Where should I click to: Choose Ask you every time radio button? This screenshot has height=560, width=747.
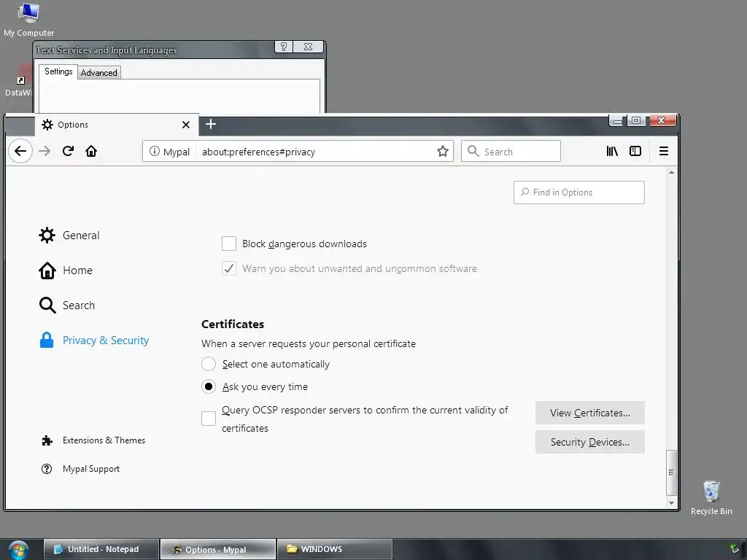point(209,386)
